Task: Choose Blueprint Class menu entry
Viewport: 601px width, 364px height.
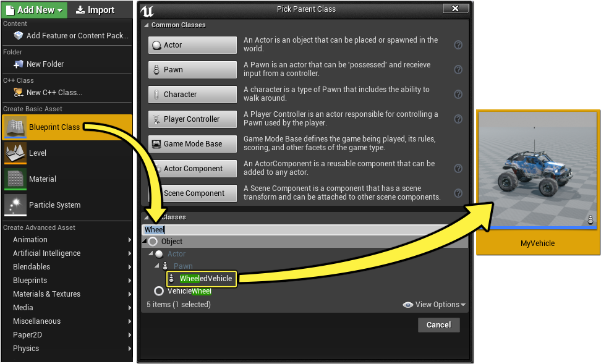Action: pyautogui.click(x=67, y=127)
